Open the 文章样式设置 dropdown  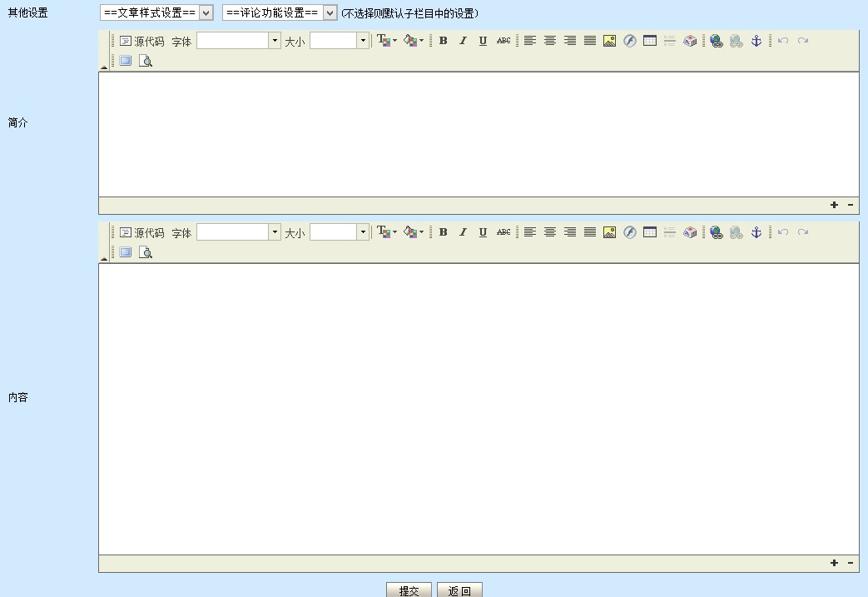click(156, 12)
